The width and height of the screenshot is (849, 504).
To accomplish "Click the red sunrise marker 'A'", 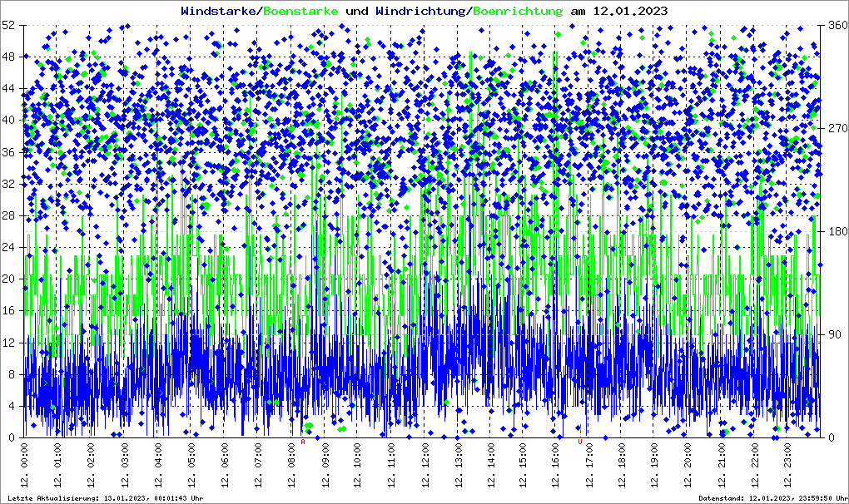I will [x=303, y=442].
